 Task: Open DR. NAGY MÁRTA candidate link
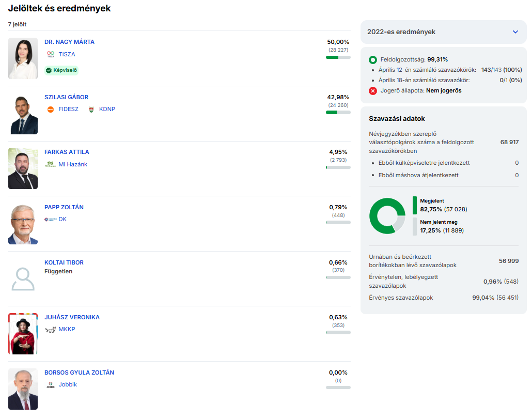tap(69, 42)
